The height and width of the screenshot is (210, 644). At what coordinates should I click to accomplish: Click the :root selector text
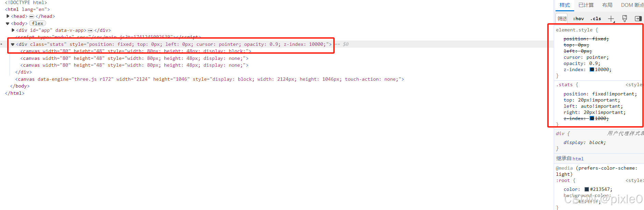click(563, 181)
